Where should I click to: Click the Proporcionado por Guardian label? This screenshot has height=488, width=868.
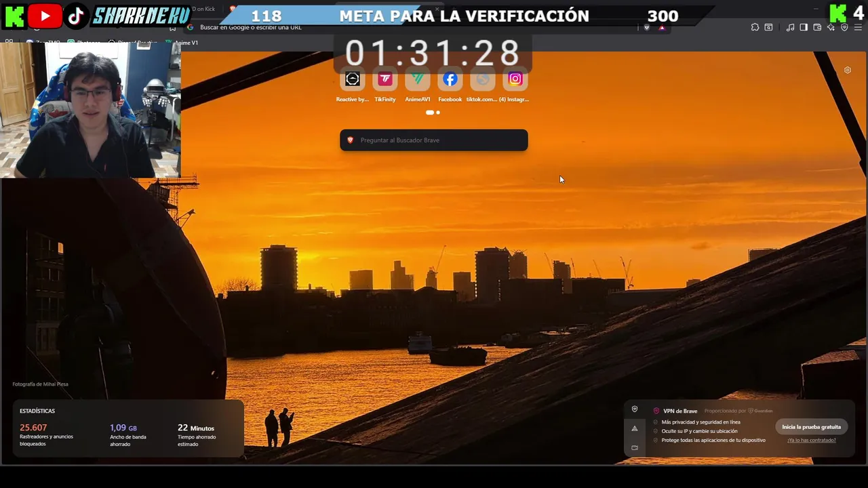[738, 411]
